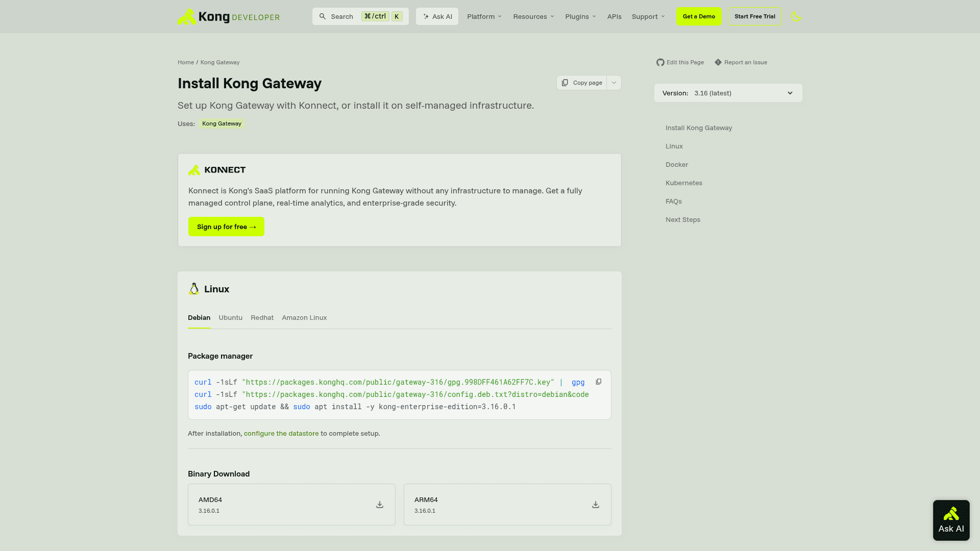The image size is (980, 551).
Task: Expand the Support menu
Action: [x=649, y=16]
